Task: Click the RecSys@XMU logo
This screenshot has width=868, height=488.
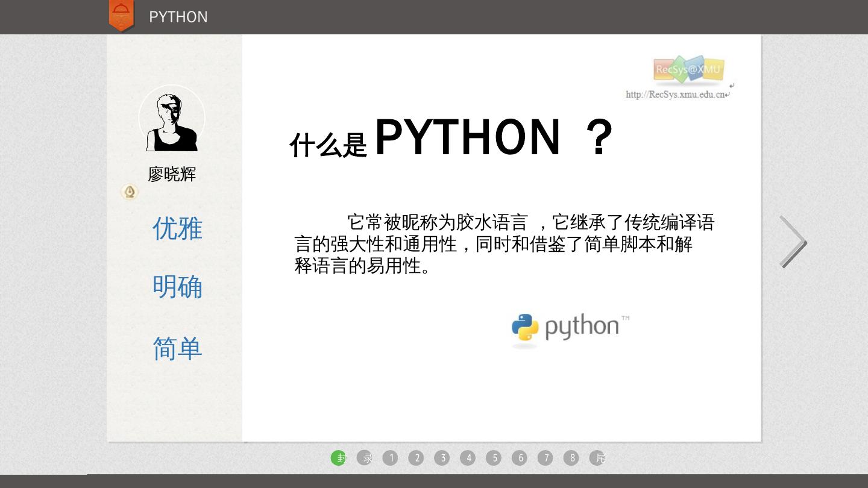Action: (688, 70)
